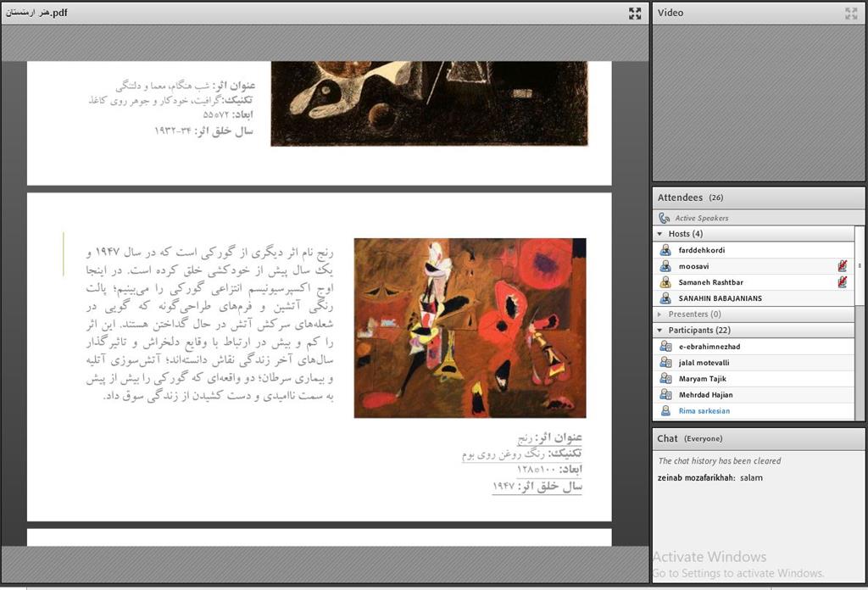Viewport: 868px width, 590px height.
Task: Click the Video pod title
Action: (670, 13)
